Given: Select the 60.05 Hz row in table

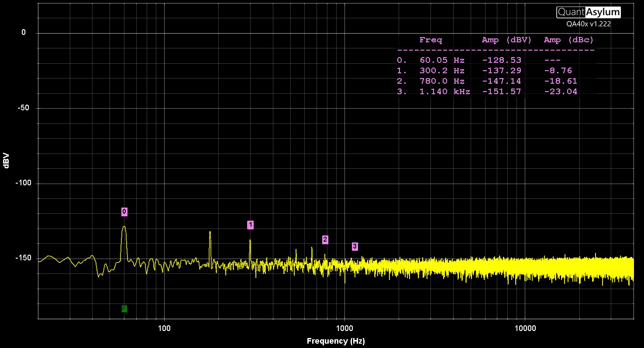Looking at the screenshot, I should pos(495,60).
